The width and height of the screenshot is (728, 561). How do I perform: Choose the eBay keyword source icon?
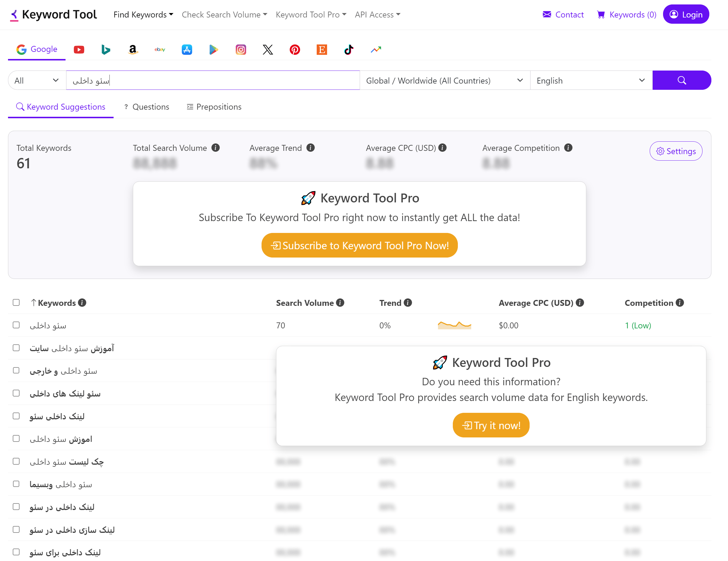160,49
